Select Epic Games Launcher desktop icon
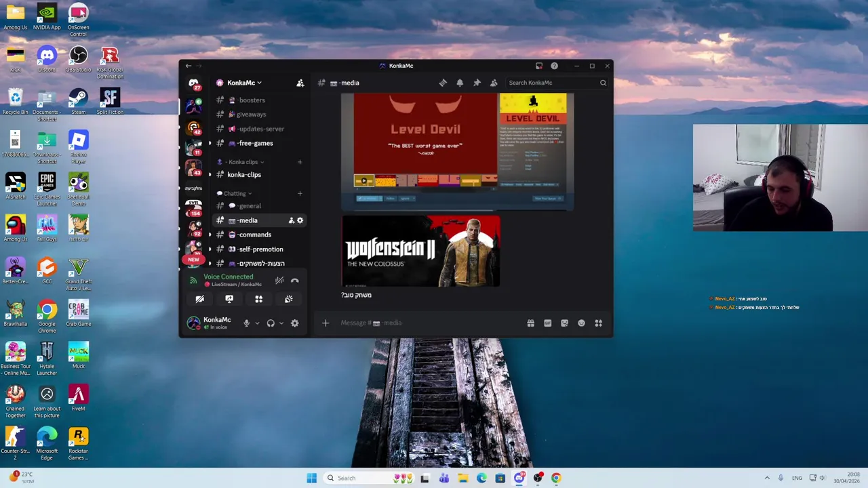 47,189
